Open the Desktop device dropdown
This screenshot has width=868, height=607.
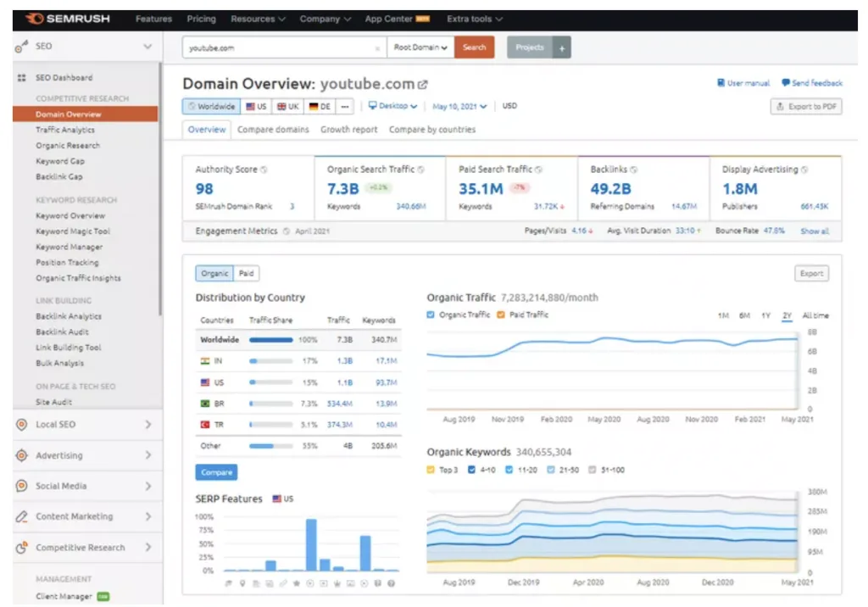(x=393, y=106)
